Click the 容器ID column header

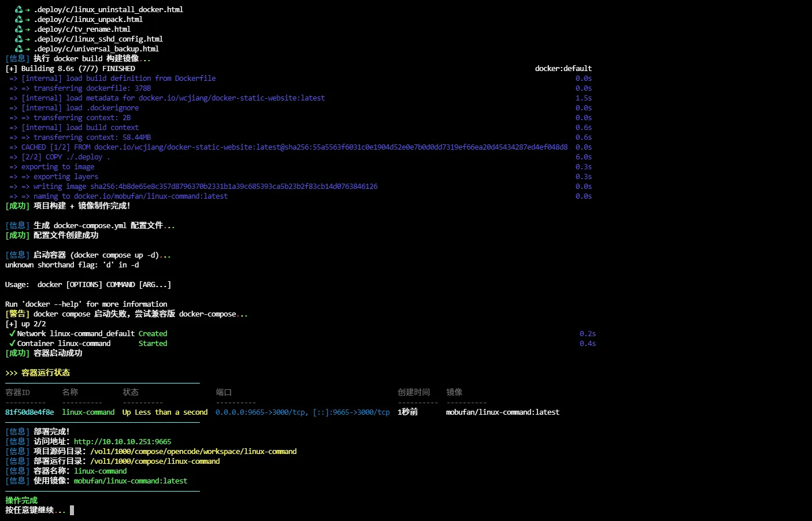17,393
